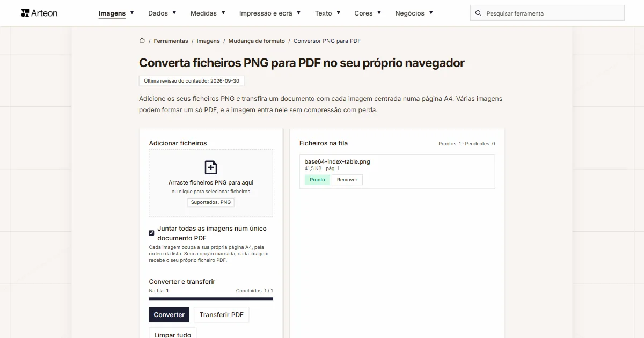This screenshot has width=644, height=338.
Task: Click the Transferir PDF button
Action: click(x=222, y=315)
